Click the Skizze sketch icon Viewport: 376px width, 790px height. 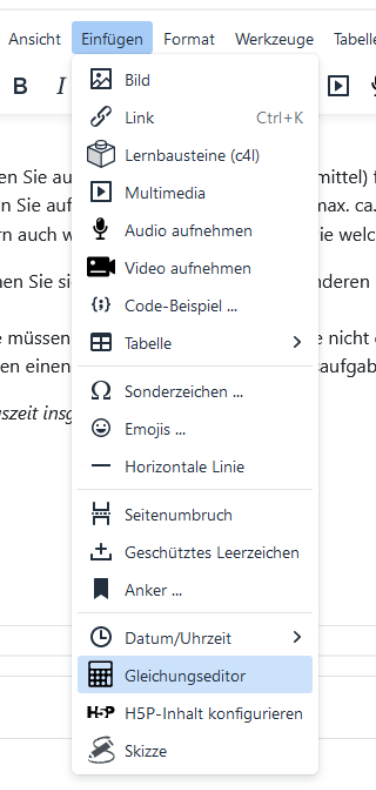tap(101, 751)
